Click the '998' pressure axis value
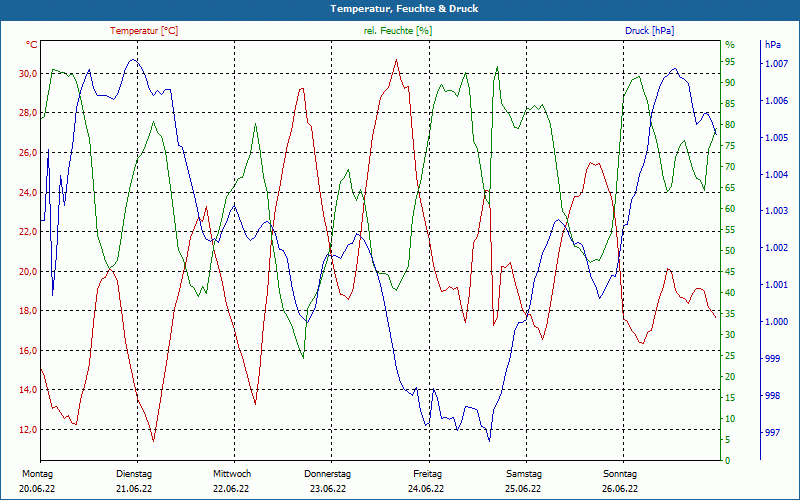800x500 pixels. point(772,395)
